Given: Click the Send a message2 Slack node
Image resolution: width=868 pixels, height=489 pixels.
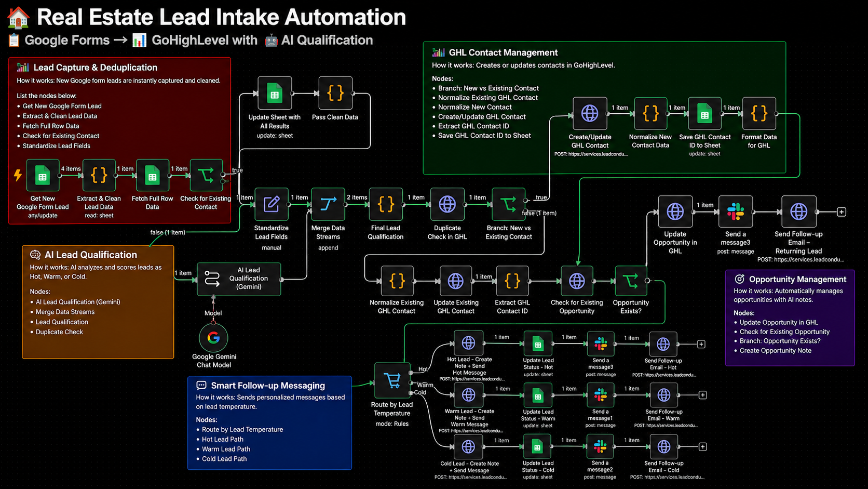Looking at the screenshot, I should pos(600,447).
